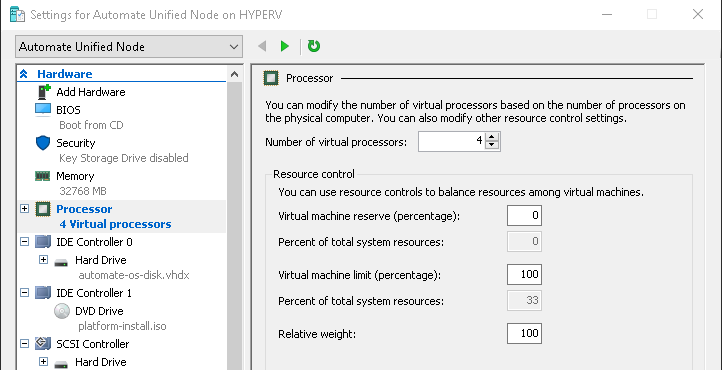Click the IDE Controller 0 icon

click(43, 242)
